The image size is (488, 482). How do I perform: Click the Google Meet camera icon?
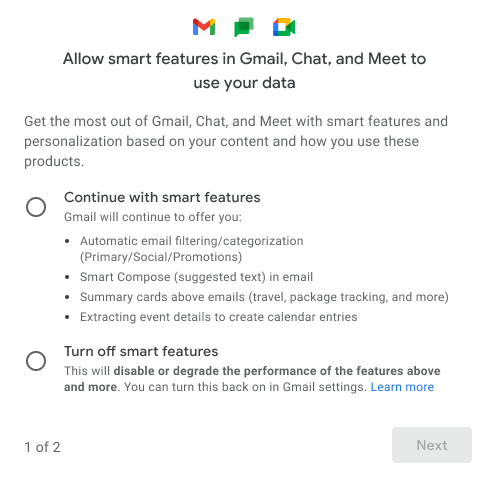pos(284,27)
